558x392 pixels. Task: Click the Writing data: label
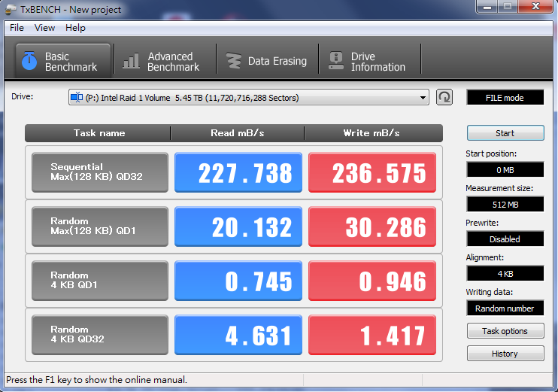pos(490,292)
